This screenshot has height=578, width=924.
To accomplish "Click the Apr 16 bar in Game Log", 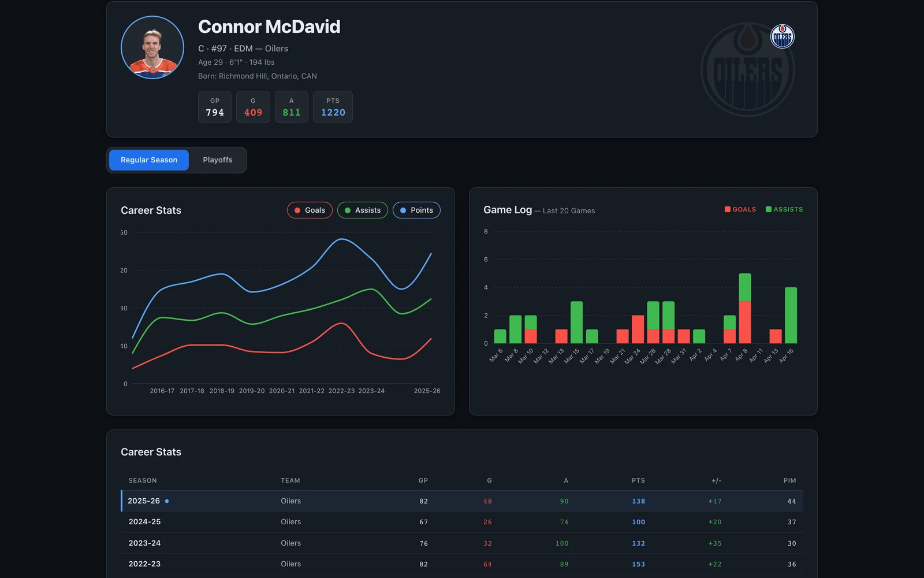I will click(x=791, y=316).
